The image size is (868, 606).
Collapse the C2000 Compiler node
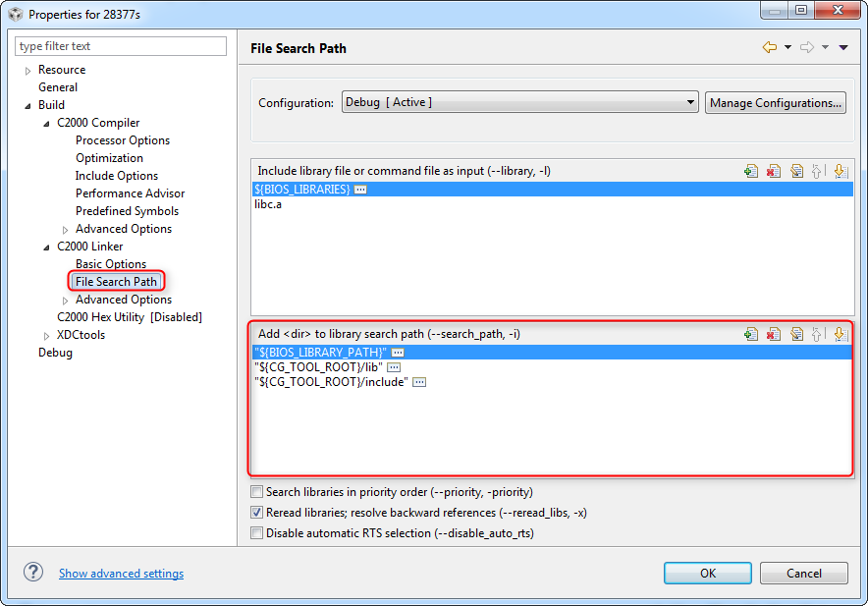tap(46, 123)
